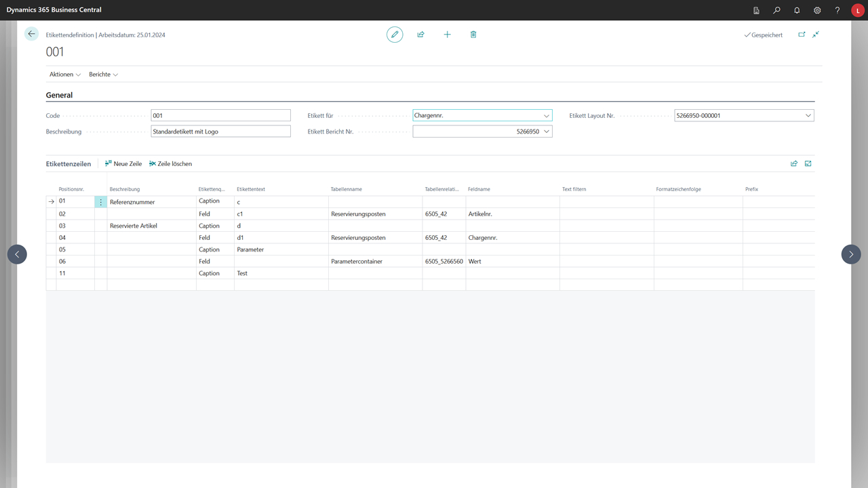Screen dimensions: 868x488
Task: Click Artikelnr. field name cell
Action: (513, 214)
